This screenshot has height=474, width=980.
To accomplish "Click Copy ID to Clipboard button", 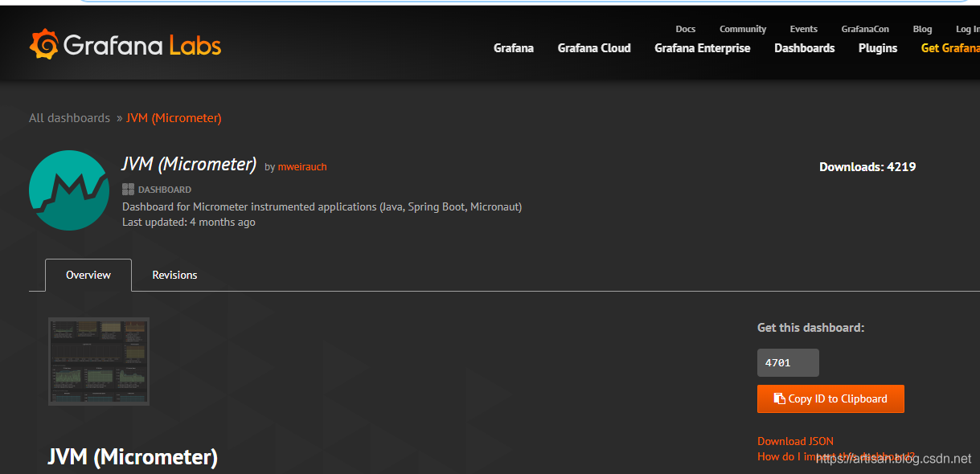I will pos(830,398).
